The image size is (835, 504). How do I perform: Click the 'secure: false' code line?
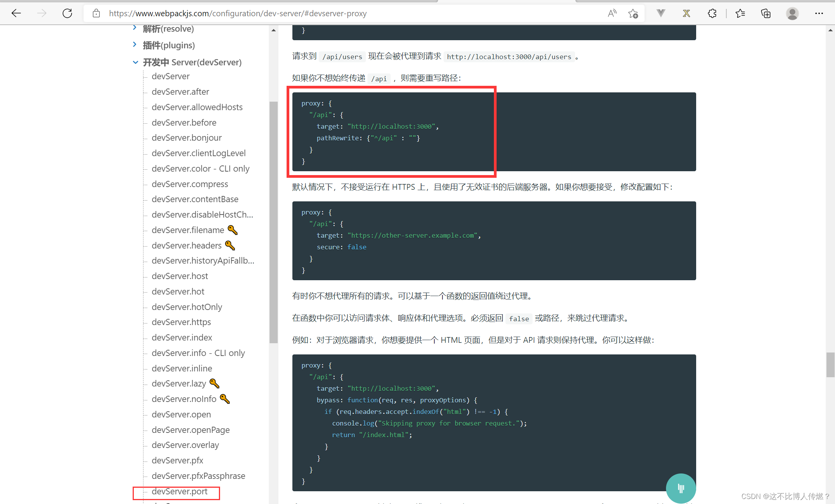point(342,247)
